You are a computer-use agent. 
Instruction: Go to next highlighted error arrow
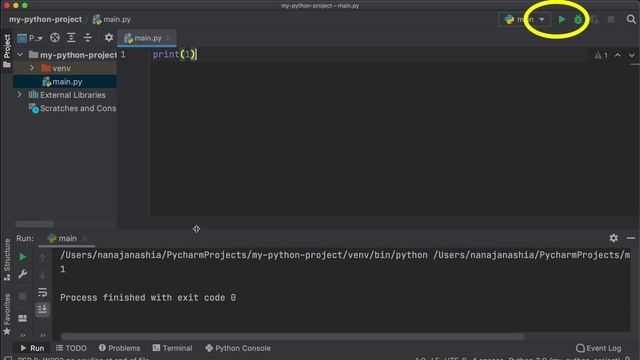(x=631, y=55)
